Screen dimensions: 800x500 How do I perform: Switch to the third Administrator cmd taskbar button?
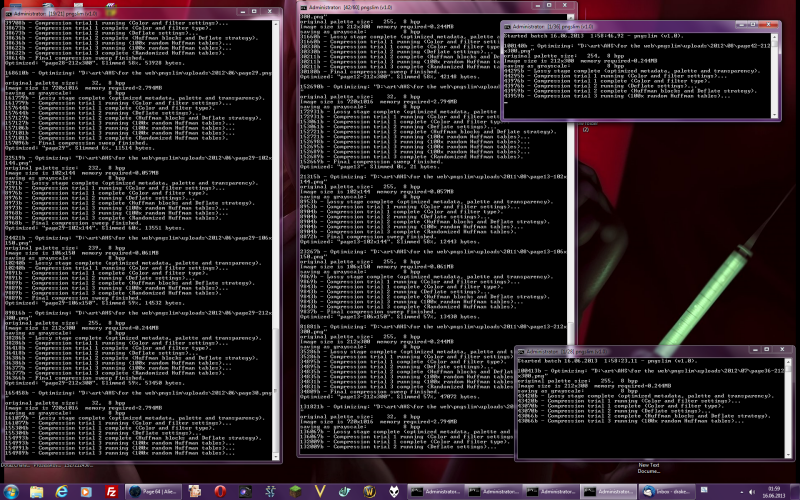point(551,492)
